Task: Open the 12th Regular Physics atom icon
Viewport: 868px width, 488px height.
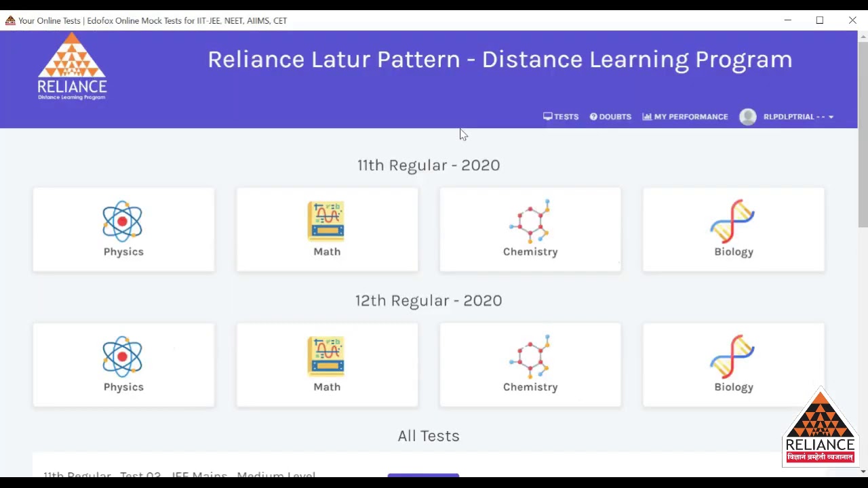Action: pyautogui.click(x=122, y=357)
